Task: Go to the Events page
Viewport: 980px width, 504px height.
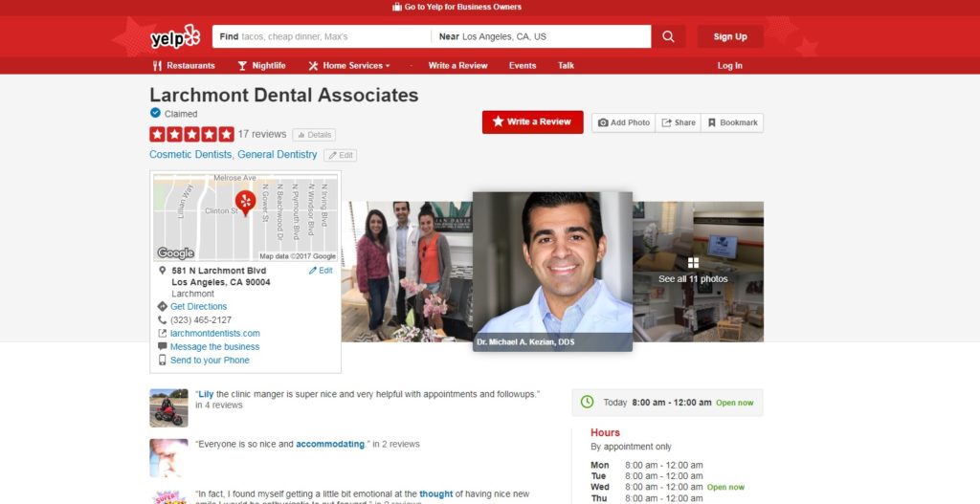Action: click(523, 66)
